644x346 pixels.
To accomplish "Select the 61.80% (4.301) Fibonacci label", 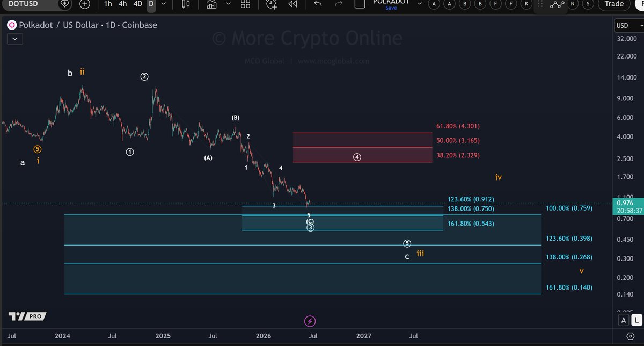I will pyautogui.click(x=458, y=126).
